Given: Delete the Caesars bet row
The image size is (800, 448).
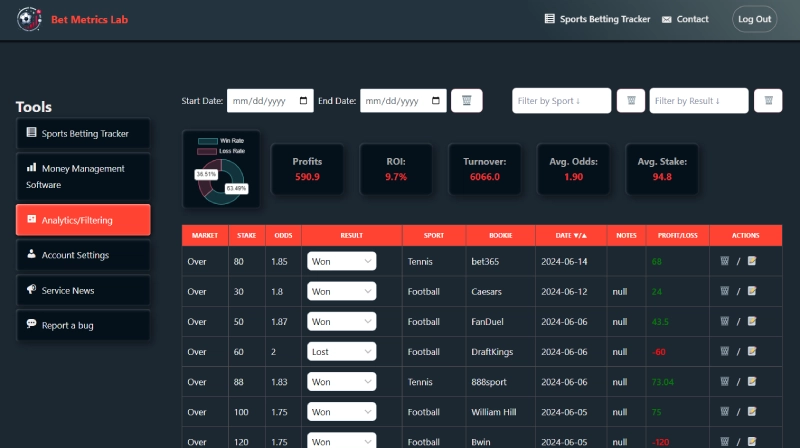Looking at the screenshot, I should [724, 291].
